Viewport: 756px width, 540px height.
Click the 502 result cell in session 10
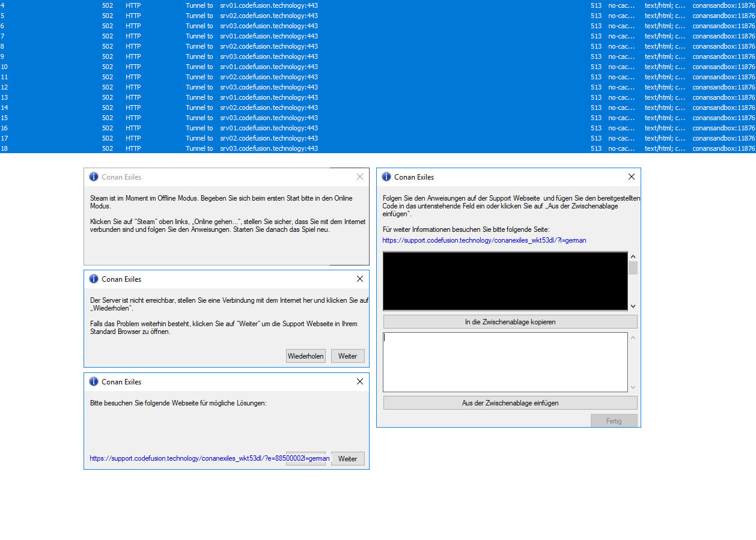(108, 67)
